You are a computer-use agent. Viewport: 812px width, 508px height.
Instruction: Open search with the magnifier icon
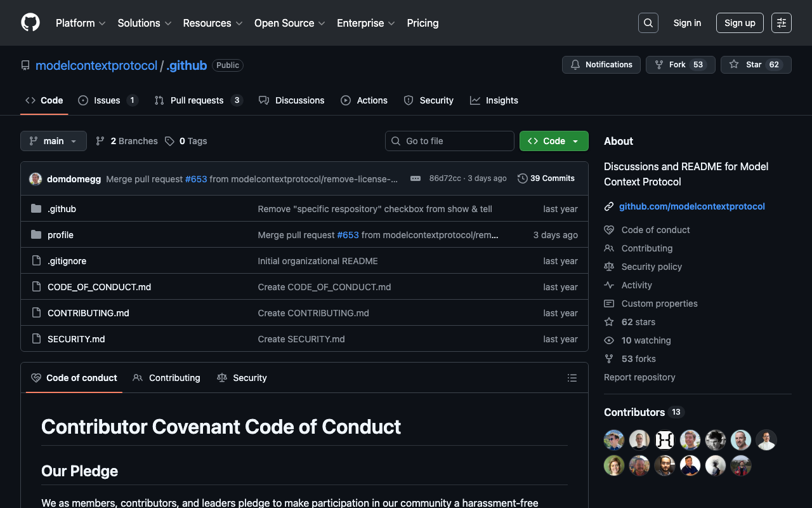point(648,23)
